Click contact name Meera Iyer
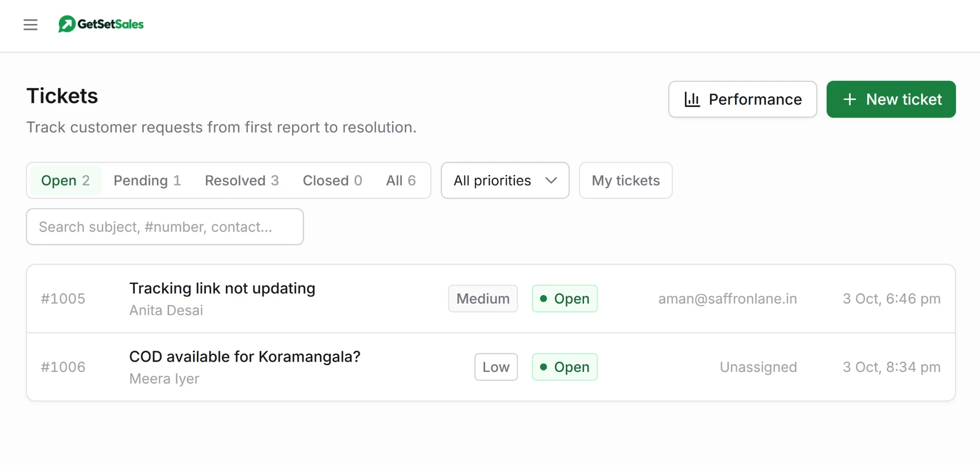The width and height of the screenshot is (980, 465). tap(164, 379)
